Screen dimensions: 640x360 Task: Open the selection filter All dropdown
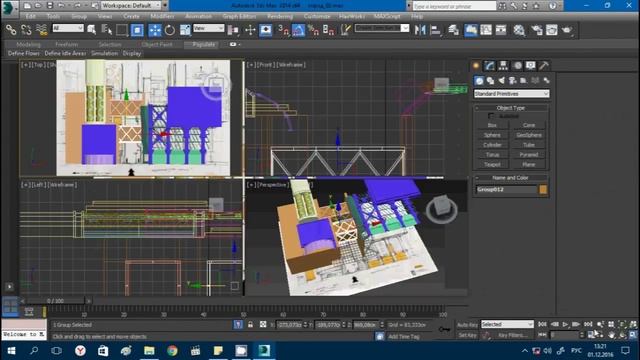tap(68, 28)
